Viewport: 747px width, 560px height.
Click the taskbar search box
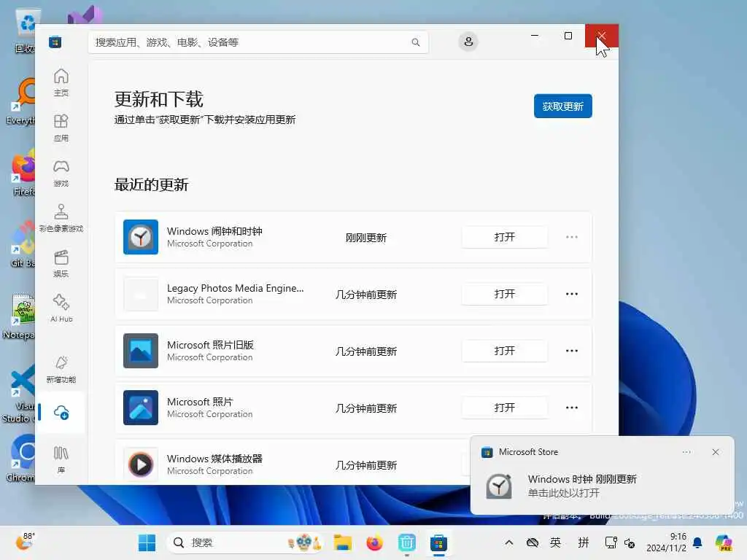[246, 542]
